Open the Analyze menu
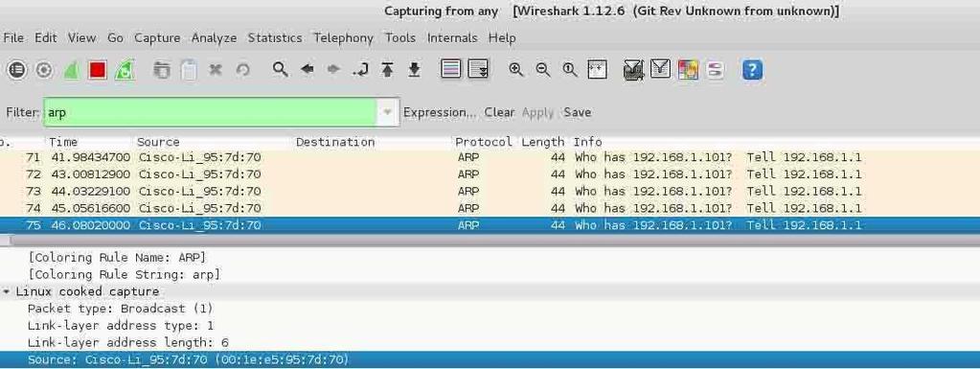 click(x=214, y=38)
